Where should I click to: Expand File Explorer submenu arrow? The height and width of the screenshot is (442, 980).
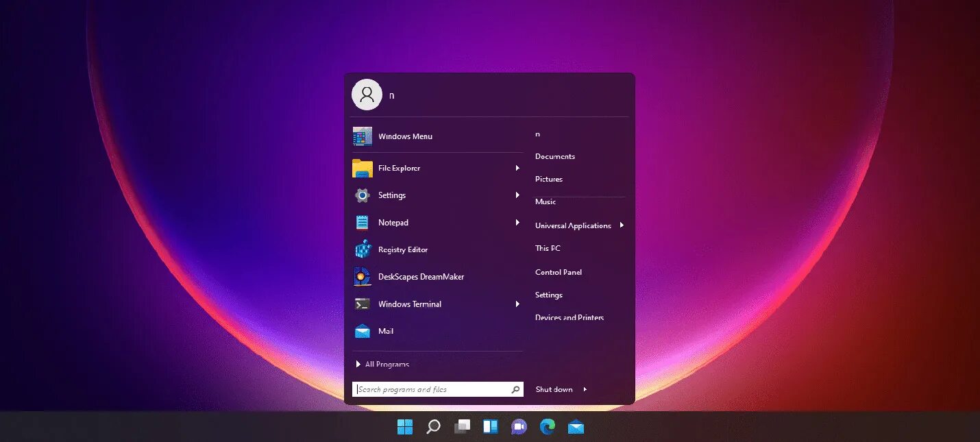click(517, 168)
